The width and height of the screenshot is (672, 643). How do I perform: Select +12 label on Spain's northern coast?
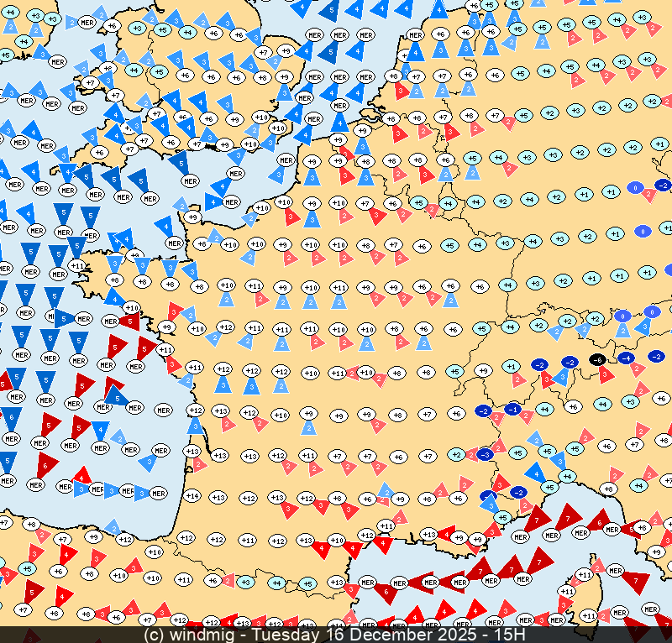coord(124,539)
